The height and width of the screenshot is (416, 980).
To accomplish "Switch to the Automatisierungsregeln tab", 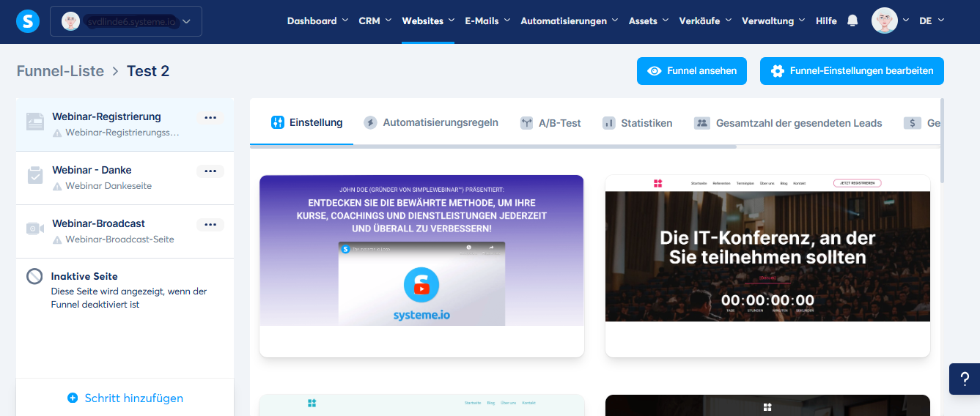I will 432,123.
